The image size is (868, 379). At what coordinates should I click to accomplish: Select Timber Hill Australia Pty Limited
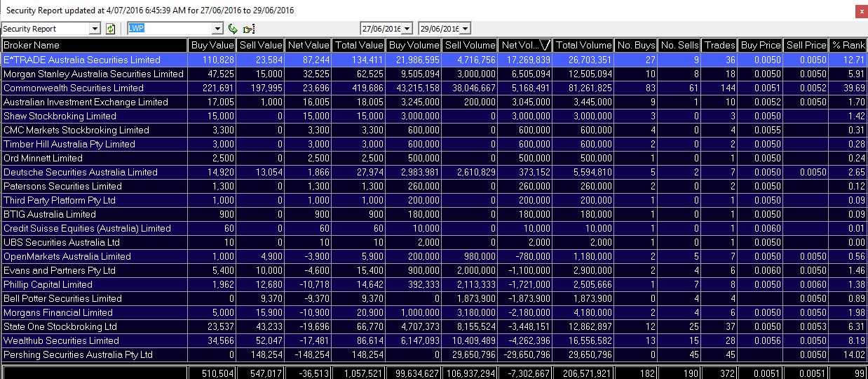69,144
